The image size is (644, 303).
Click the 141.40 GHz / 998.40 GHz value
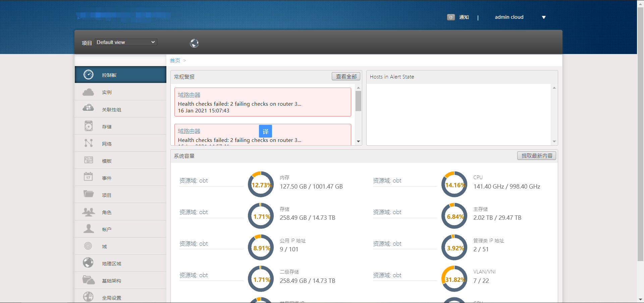tap(507, 187)
